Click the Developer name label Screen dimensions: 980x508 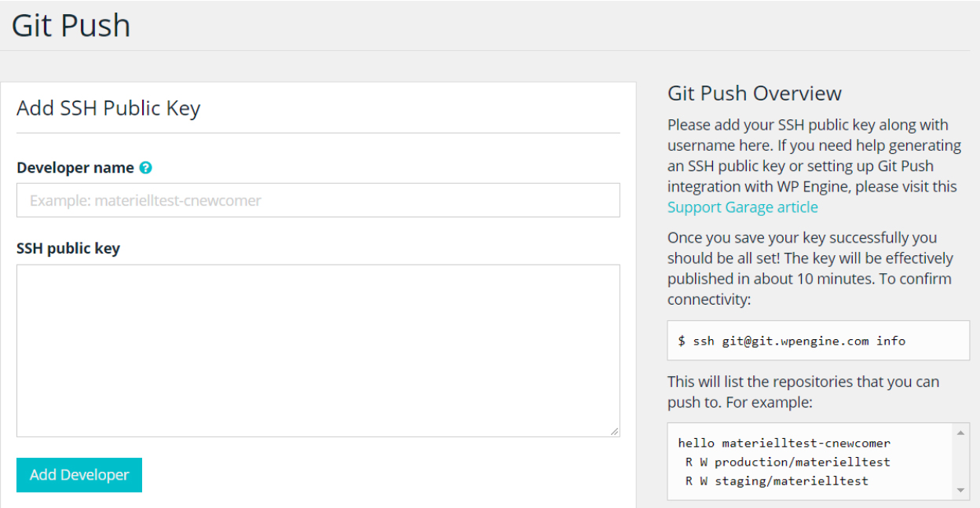(x=75, y=168)
